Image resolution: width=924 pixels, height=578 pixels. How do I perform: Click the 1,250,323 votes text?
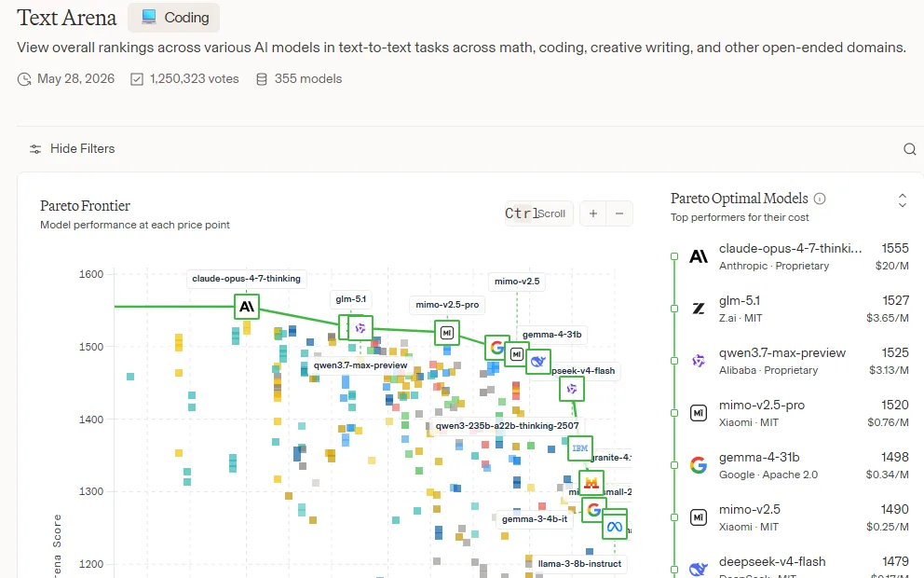pyautogui.click(x=195, y=79)
